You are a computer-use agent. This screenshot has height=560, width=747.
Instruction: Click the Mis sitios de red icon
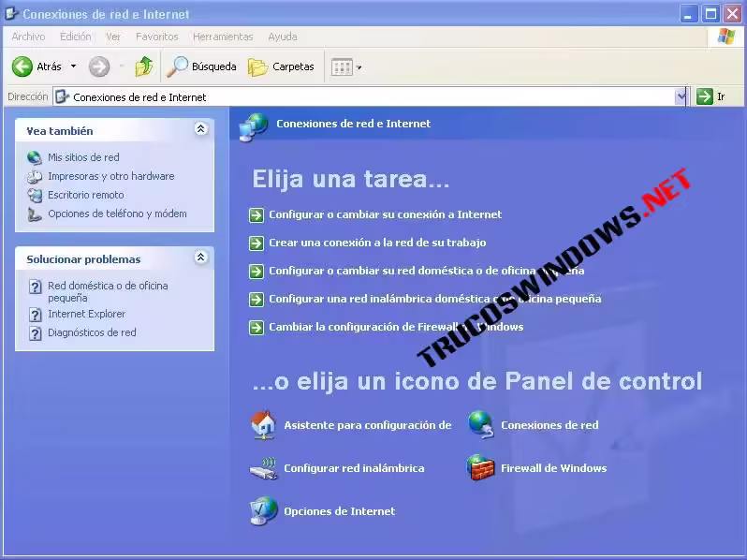tap(35, 157)
